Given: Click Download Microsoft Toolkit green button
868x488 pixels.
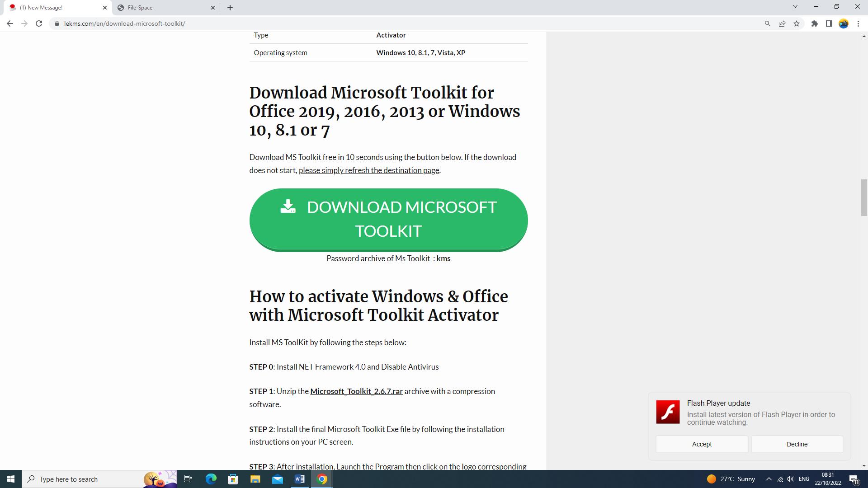Looking at the screenshot, I should point(388,219).
